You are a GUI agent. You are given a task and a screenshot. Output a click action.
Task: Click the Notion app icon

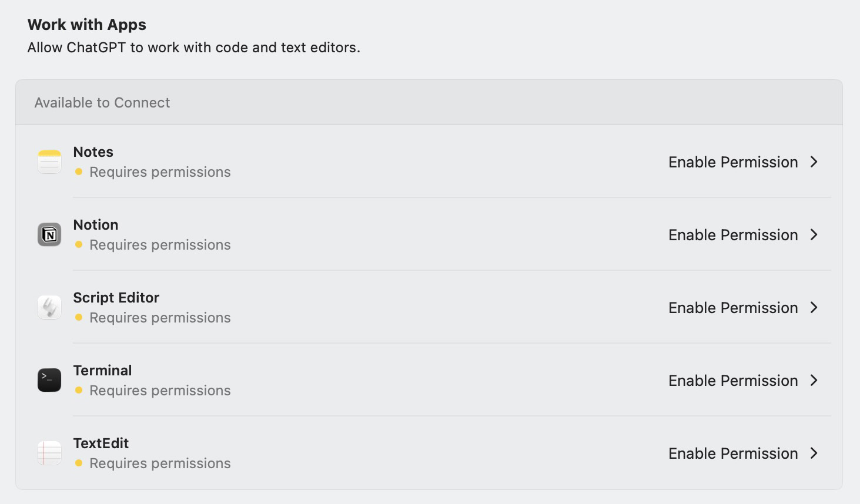click(49, 235)
